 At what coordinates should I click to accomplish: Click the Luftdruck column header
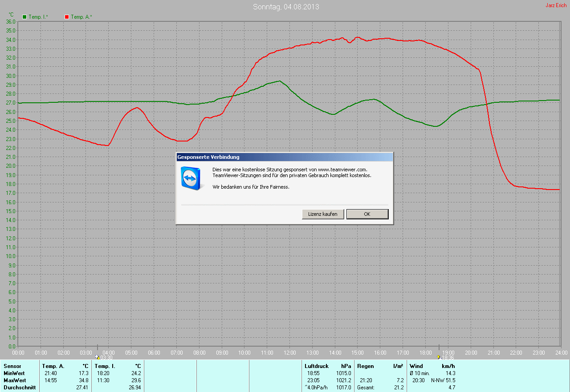coord(317,366)
